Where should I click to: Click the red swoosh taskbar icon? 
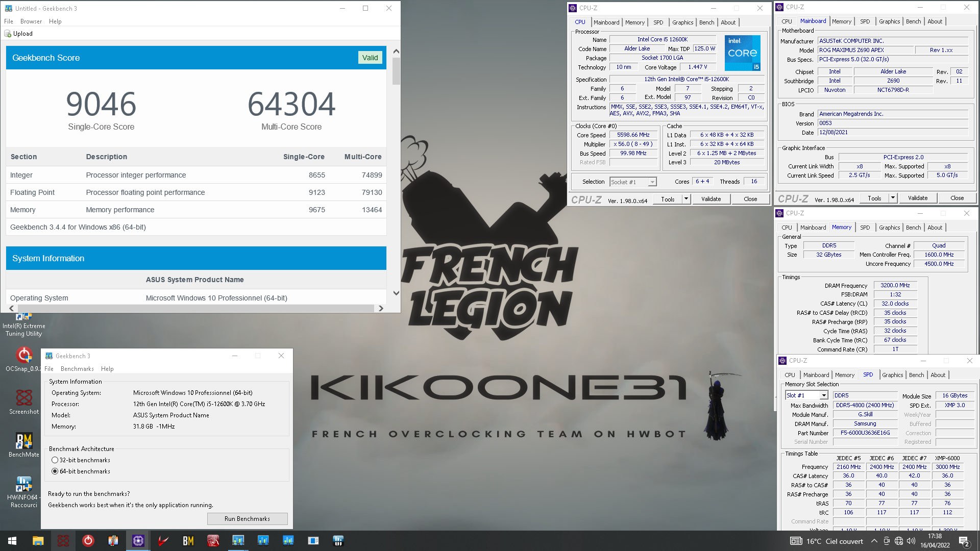163,541
